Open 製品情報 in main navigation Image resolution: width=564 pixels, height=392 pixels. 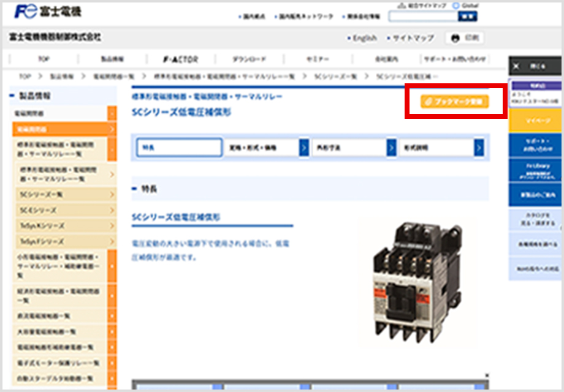pyautogui.click(x=112, y=59)
